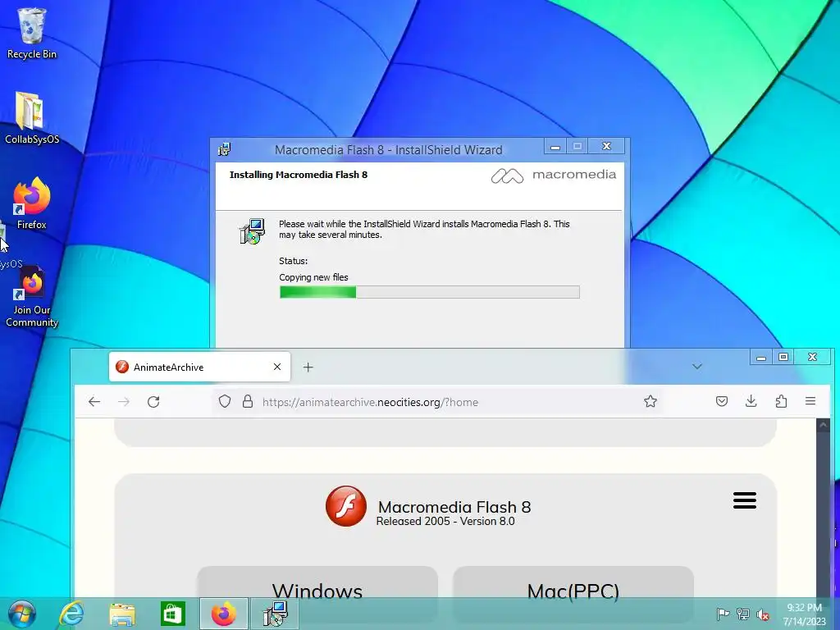Click 'Released 2005 - Version 8.0' text

pyautogui.click(x=445, y=521)
